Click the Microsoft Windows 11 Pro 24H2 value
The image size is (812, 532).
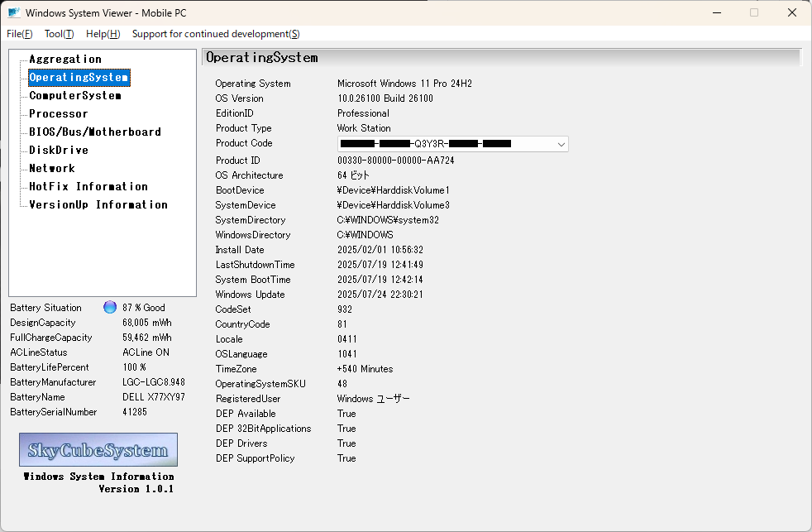(404, 84)
